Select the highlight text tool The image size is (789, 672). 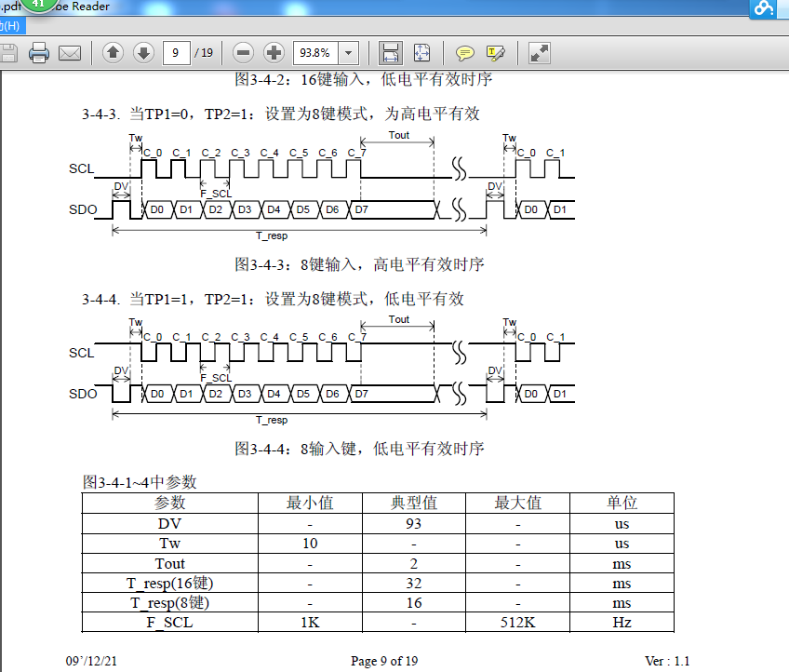point(496,53)
